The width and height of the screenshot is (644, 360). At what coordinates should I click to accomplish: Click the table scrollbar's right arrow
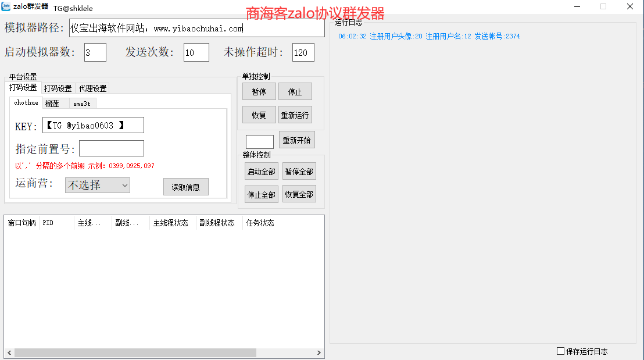point(319,352)
